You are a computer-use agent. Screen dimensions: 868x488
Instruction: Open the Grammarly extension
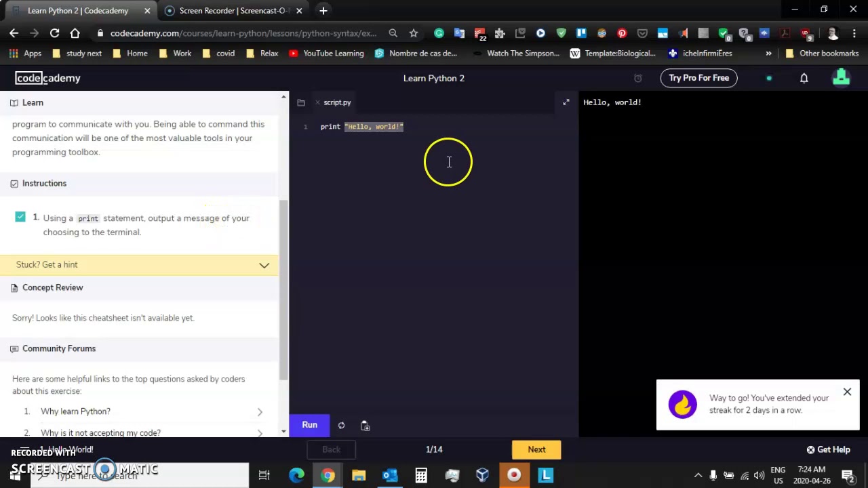coord(439,33)
